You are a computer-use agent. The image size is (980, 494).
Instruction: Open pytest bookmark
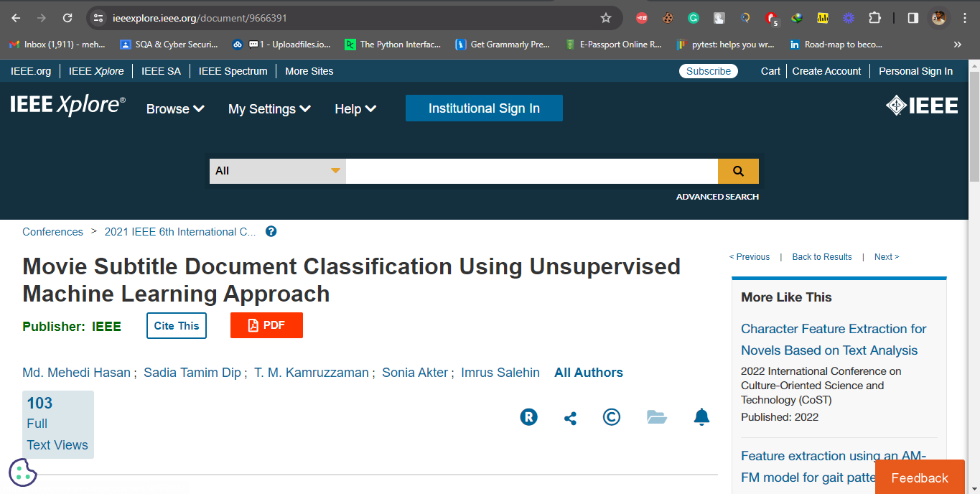(725, 45)
